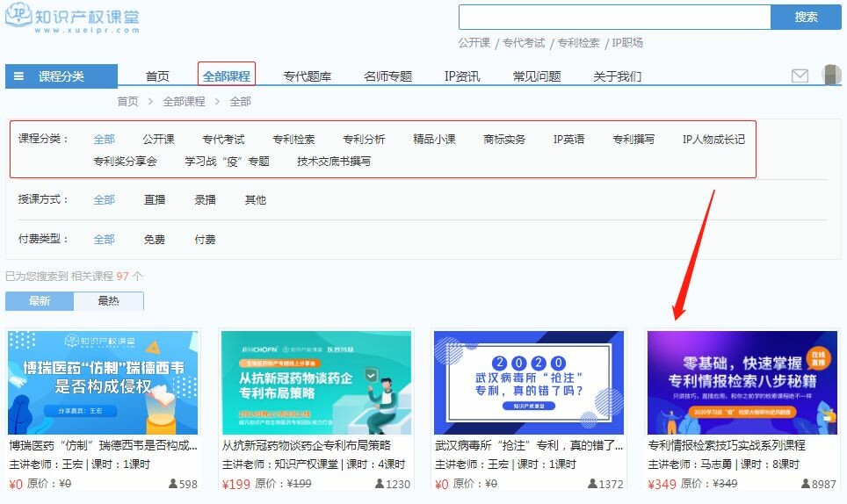Click the 首页 breadcrumb link

(128, 102)
